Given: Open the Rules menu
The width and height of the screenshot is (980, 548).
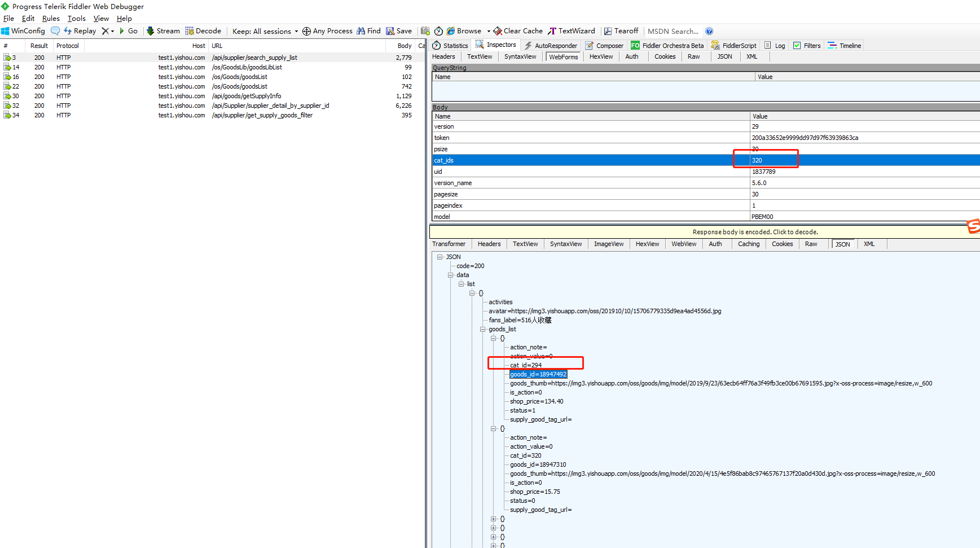Looking at the screenshot, I should [x=51, y=19].
